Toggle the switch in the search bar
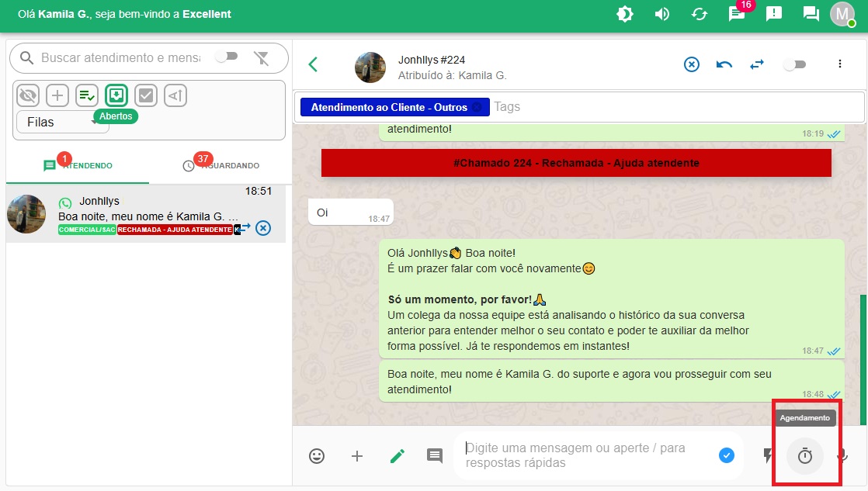The image size is (868, 491). tap(226, 57)
